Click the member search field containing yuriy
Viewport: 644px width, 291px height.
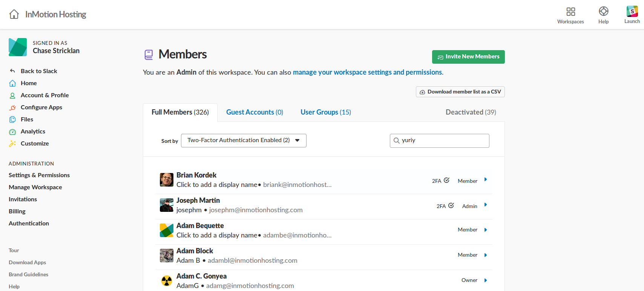click(x=443, y=141)
